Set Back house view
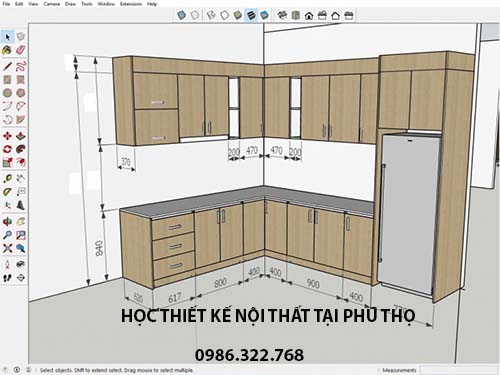Image resolution: width=500 pixels, height=375 pixels. pos(336,15)
